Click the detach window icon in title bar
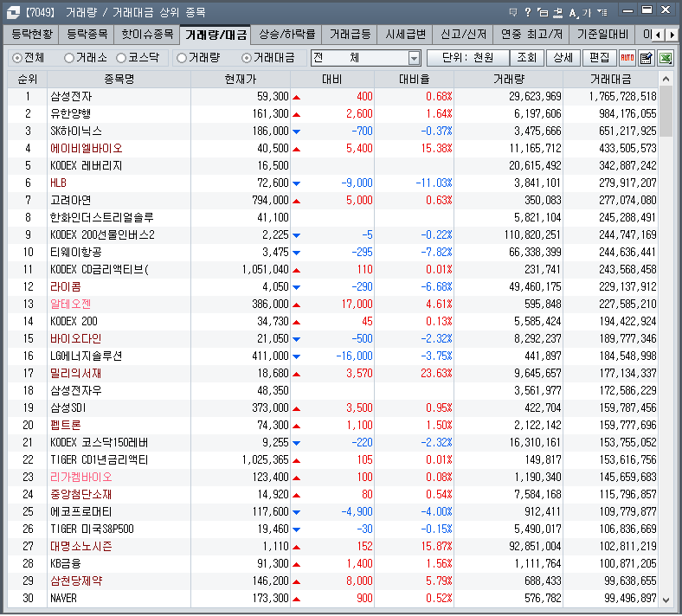 (x=543, y=12)
